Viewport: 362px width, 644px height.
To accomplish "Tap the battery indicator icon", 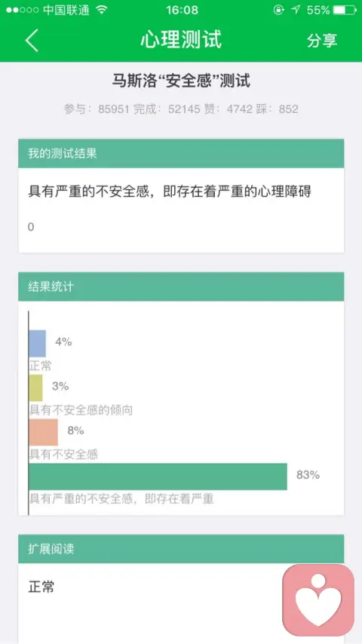I will [345, 10].
